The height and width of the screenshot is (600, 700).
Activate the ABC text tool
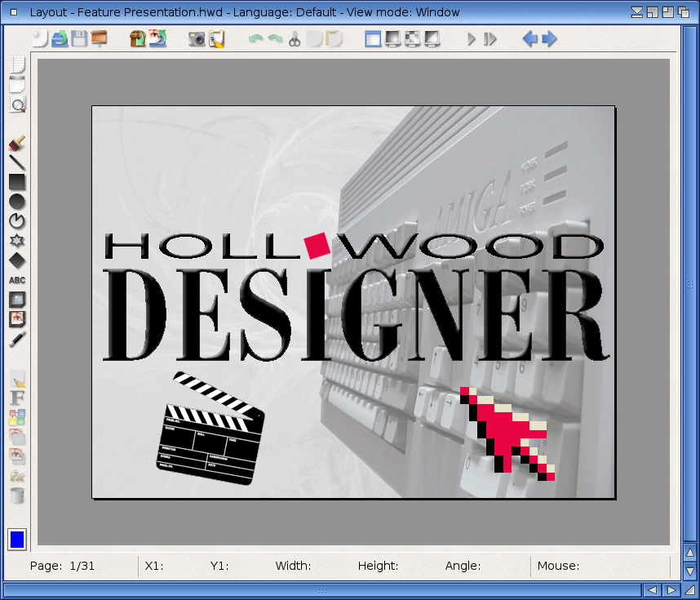(x=17, y=280)
